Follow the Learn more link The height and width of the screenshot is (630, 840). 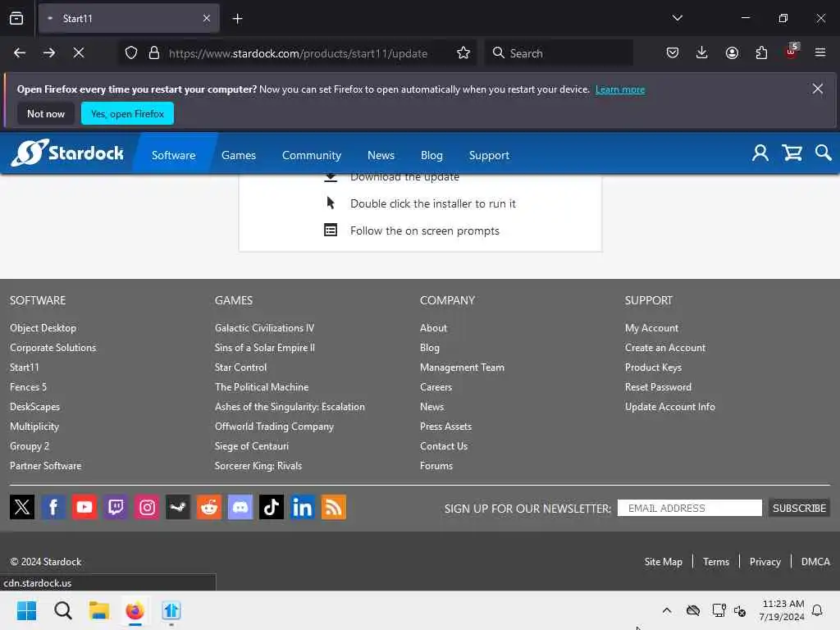click(x=620, y=89)
